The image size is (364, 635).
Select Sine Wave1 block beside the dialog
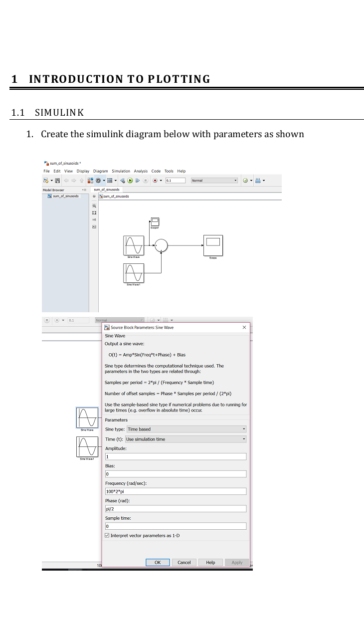point(87,446)
